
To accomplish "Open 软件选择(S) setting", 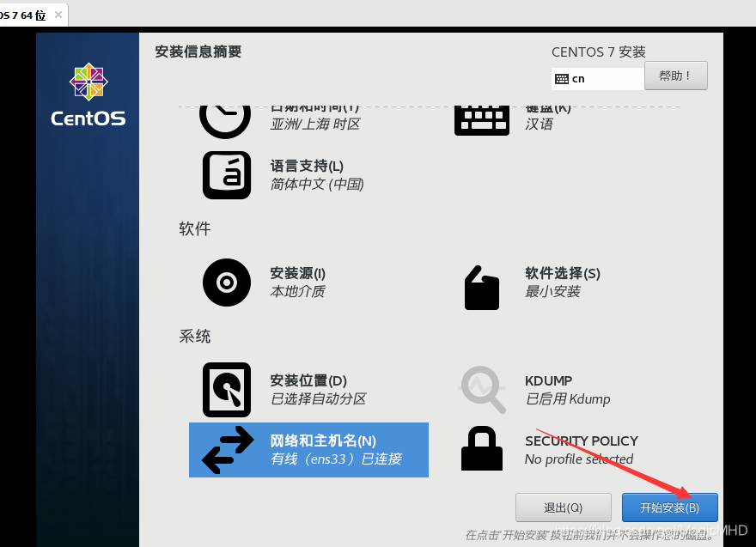I will click(563, 273).
